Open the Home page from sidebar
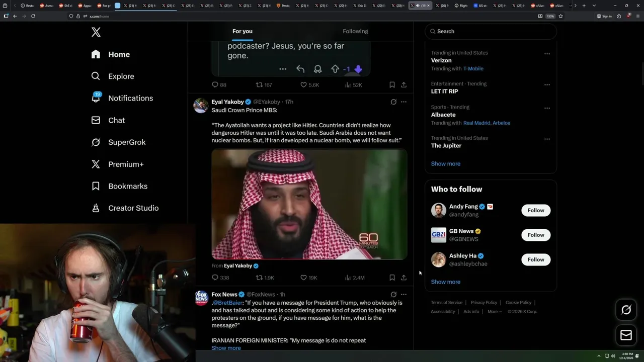The width and height of the screenshot is (644, 362). coord(111,54)
